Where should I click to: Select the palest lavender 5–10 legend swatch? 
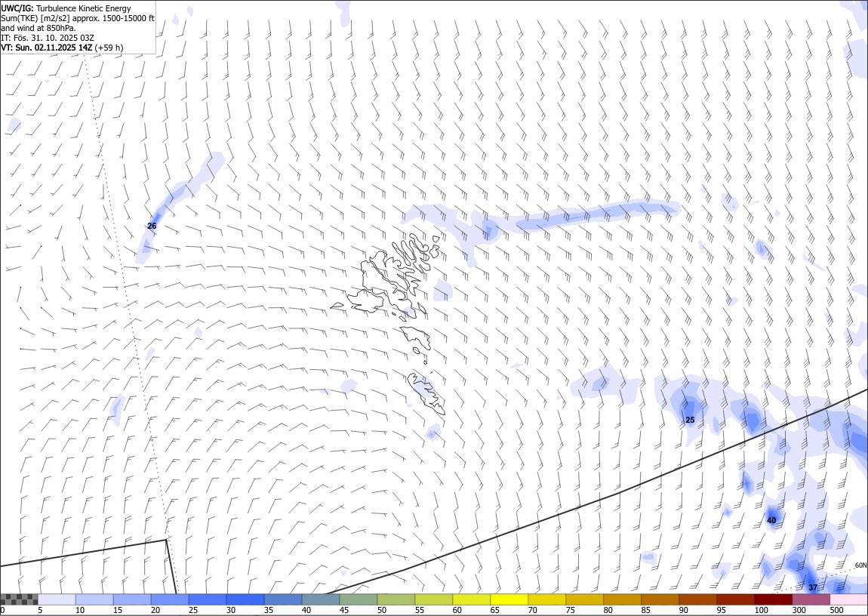(57, 599)
